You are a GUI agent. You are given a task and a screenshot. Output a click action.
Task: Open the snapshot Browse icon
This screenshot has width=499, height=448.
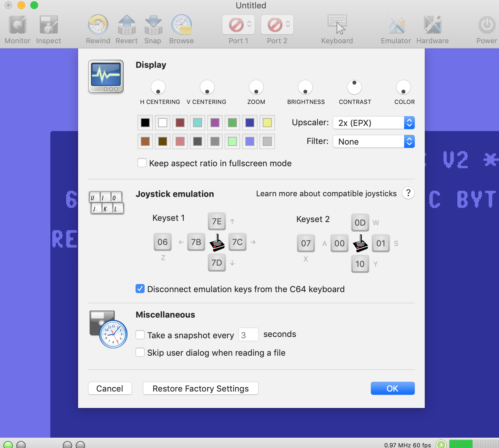click(181, 25)
